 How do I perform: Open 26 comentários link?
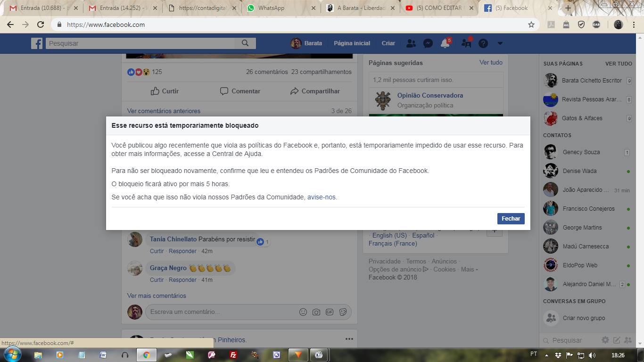267,72
